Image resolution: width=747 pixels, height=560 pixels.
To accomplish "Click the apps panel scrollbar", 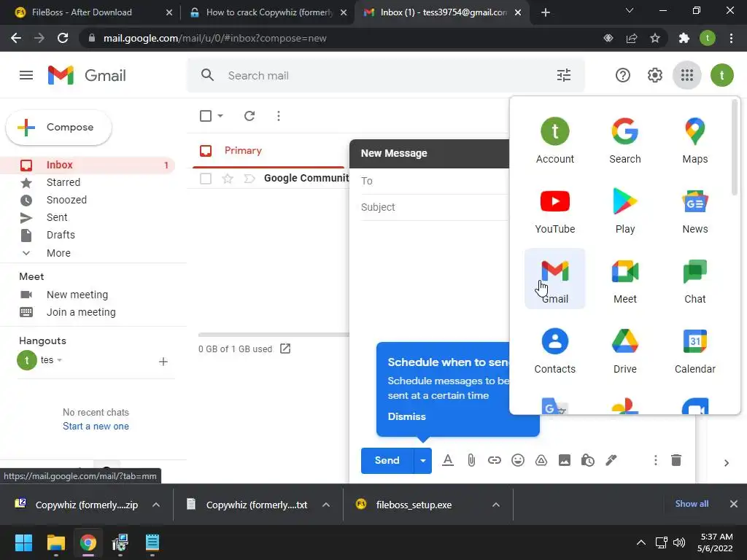I will click(735, 147).
